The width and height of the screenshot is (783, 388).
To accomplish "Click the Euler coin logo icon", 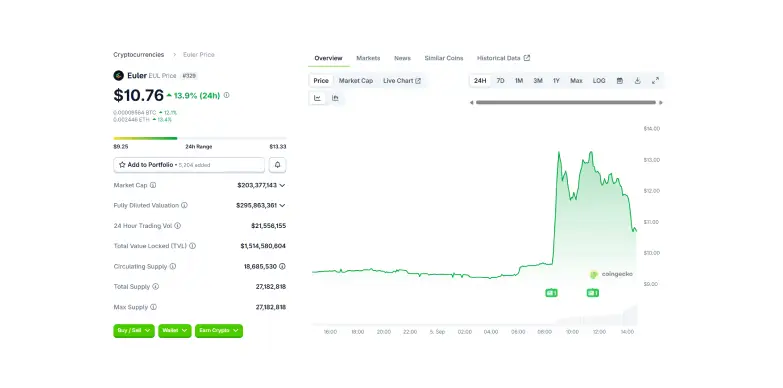I will [118, 75].
